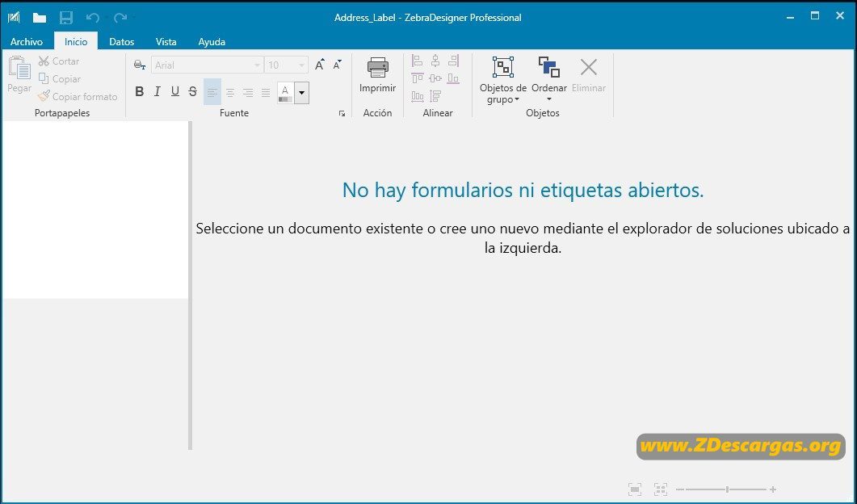This screenshot has width=857, height=504.
Task: Decrease font size with smaller A icon
Action: click(x=337, y=65)
